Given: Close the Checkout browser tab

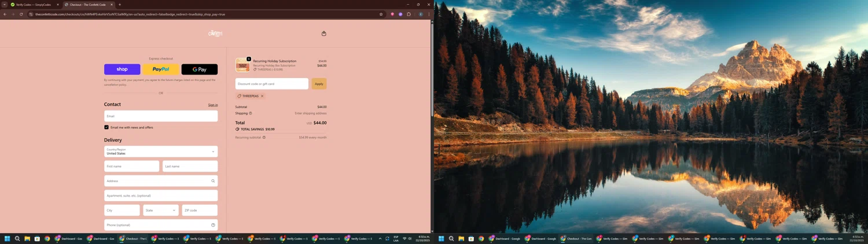Looking at the screenshot, I should [112, 5].
